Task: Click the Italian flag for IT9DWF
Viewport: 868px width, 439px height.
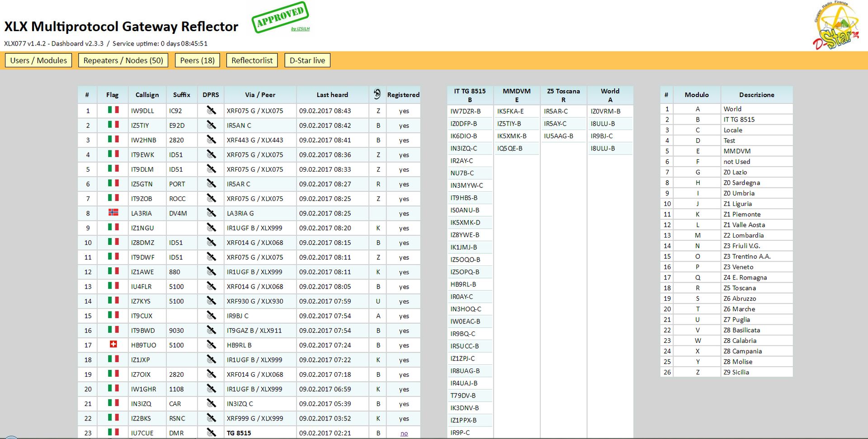Action: click(x=113, y=256)
